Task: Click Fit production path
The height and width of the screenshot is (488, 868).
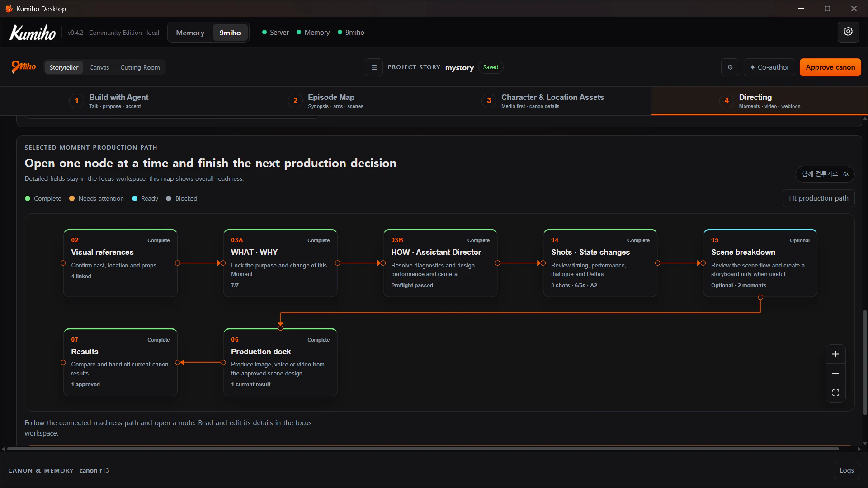Action: tap(818, 198)
